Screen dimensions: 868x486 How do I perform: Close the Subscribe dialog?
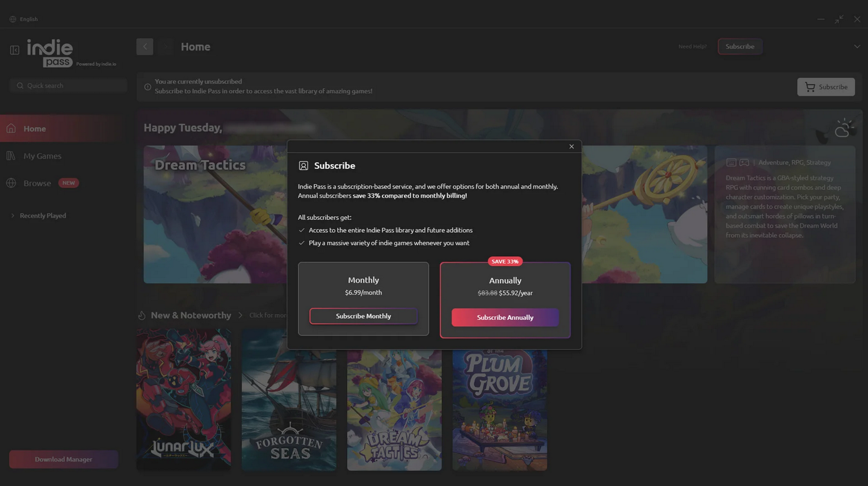[x=571, y=146]
